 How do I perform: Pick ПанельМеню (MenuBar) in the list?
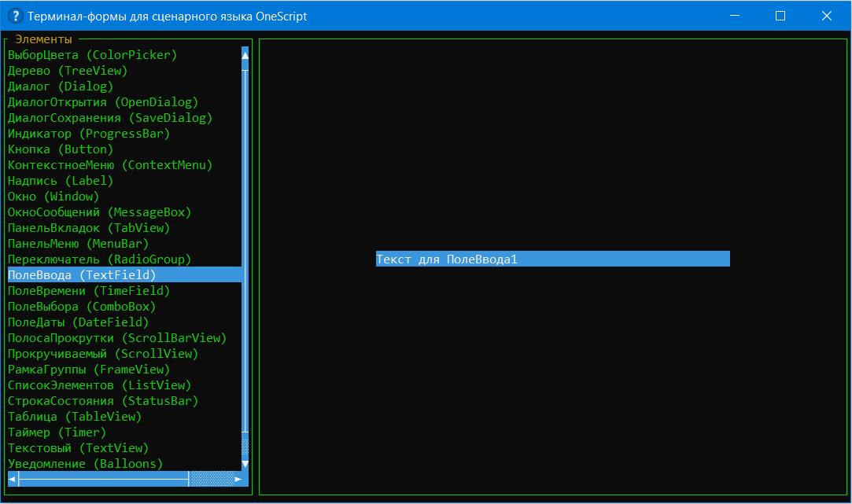click(78, 244)
